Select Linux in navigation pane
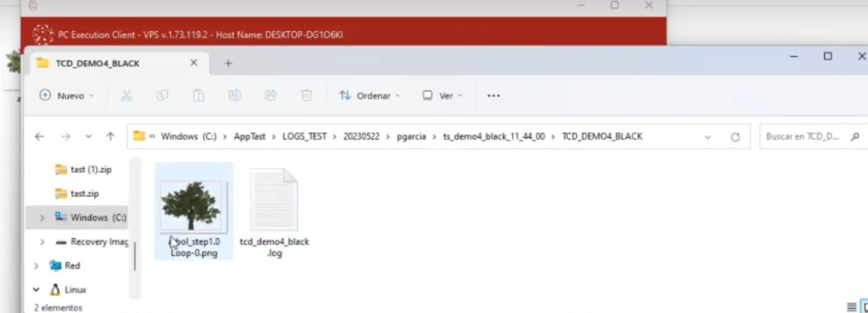This screenshot has width=868, height=313. coord(67,290)
